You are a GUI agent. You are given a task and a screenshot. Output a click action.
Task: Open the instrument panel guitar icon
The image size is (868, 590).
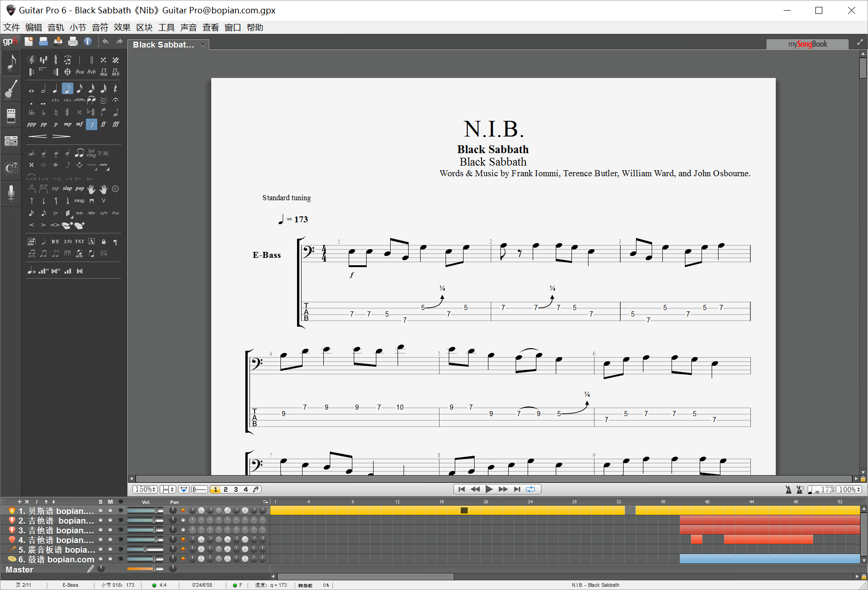point(11,89)
